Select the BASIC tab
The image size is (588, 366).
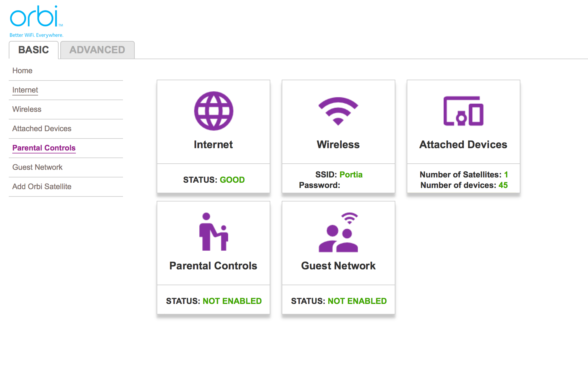[x=34, y=50]
